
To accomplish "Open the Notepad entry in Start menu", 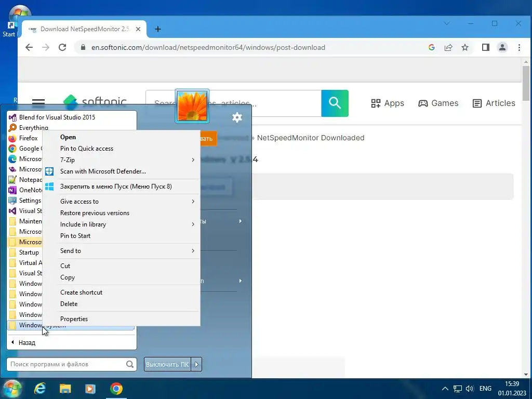I will coord(25,180).
